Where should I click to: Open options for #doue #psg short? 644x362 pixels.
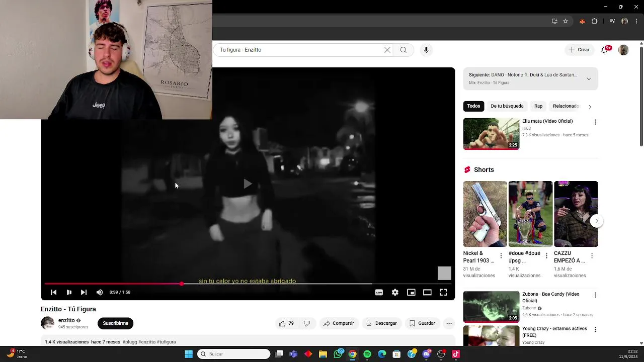(x=546, y=256)
